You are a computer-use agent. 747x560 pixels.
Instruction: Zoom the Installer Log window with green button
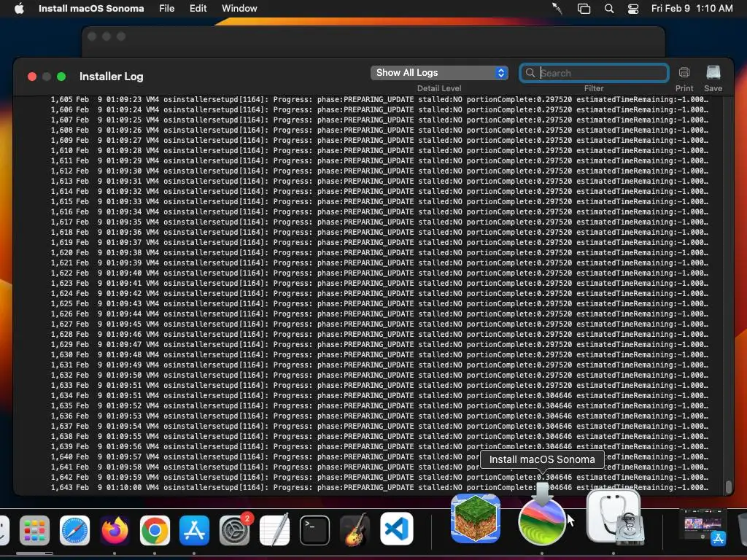click(x=61, y=77)
